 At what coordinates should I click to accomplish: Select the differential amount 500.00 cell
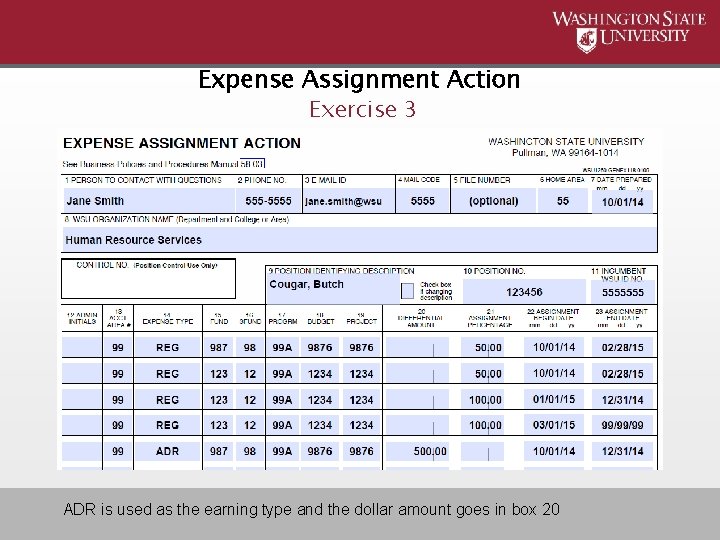(x=417, y=451)
